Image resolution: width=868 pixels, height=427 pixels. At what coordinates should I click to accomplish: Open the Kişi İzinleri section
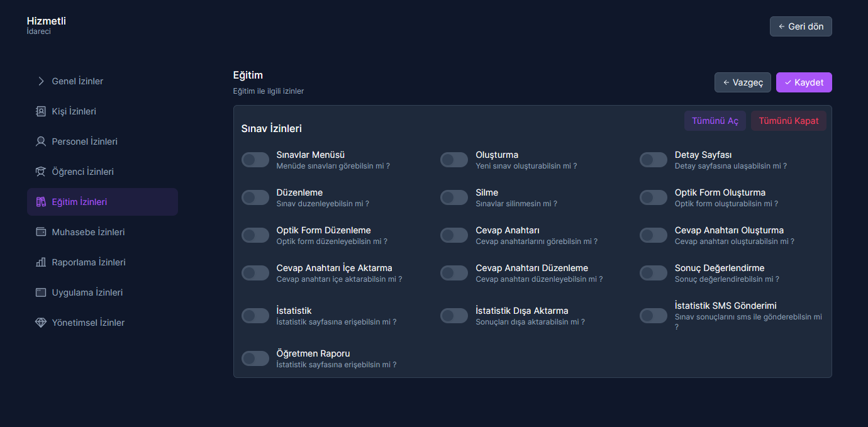103,111
